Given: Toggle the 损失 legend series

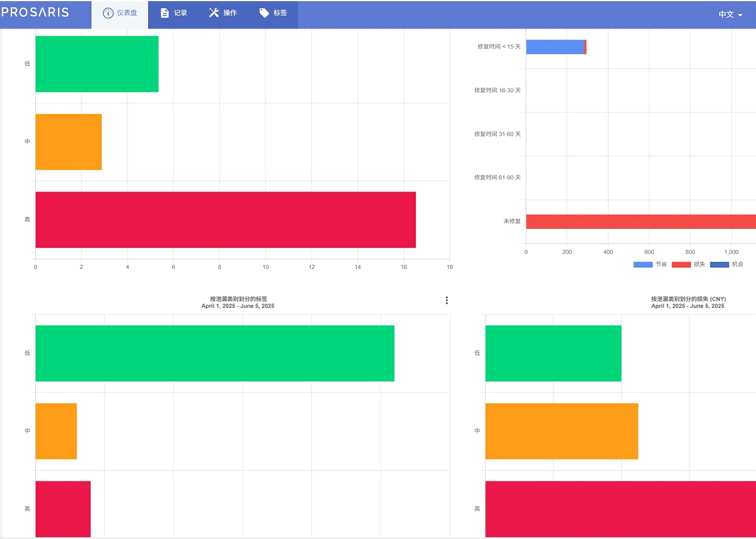Looking at the screenshot, I should (x=688, y=264).
